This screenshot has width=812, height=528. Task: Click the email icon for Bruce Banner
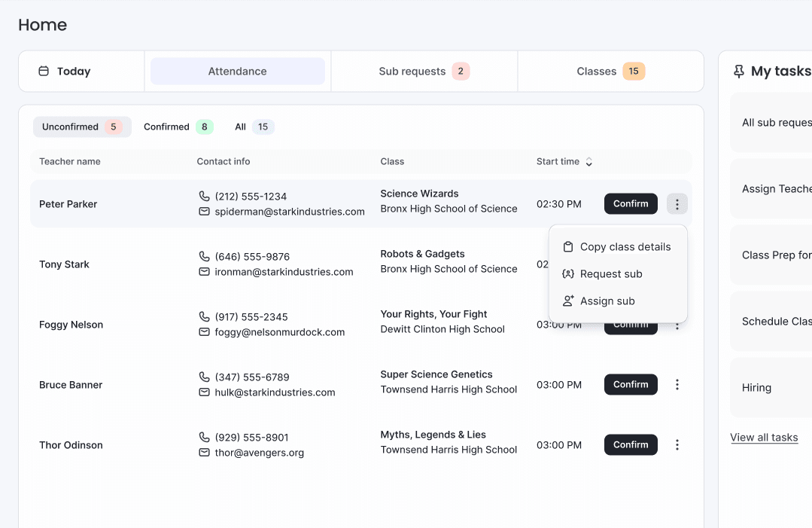[x=204, y=392]
